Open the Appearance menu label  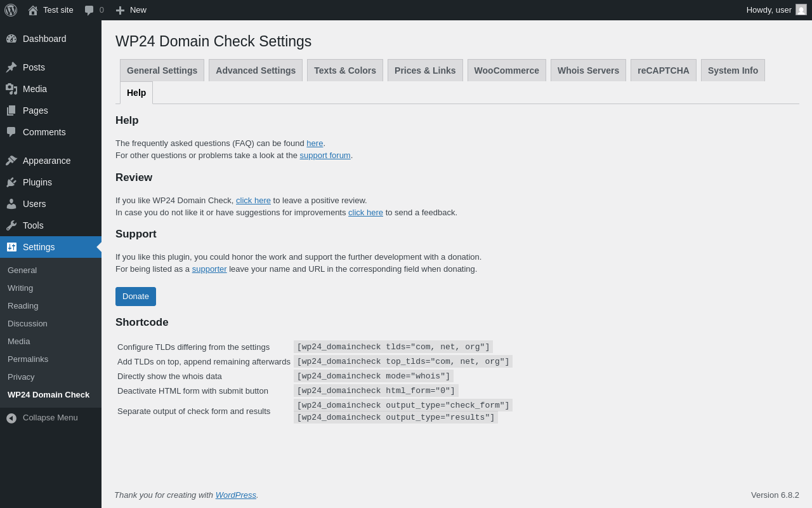(47, 161)
